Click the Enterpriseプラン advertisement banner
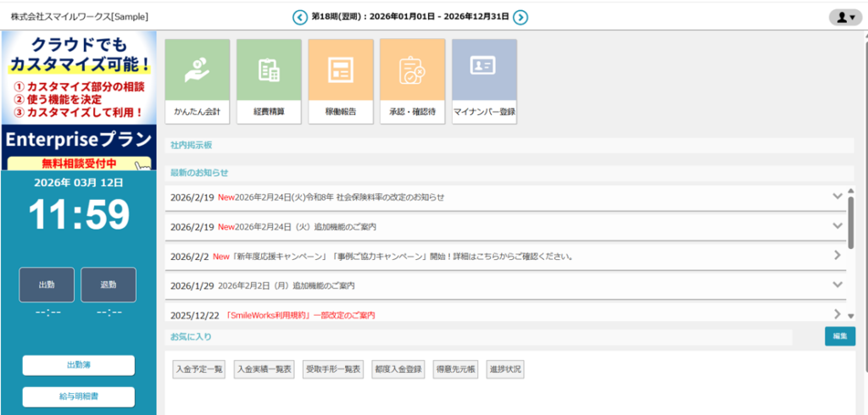 click(x=79, y=100)
